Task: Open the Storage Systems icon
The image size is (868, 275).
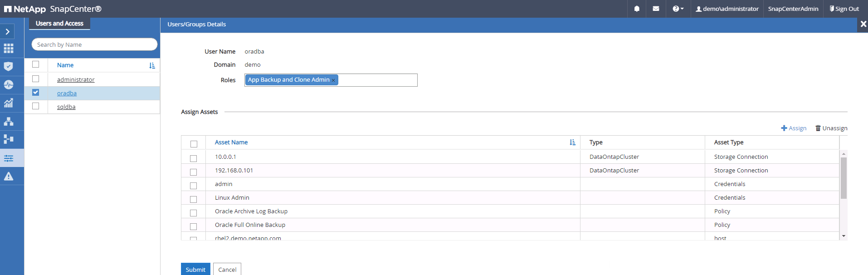Action: click(9, 139)
